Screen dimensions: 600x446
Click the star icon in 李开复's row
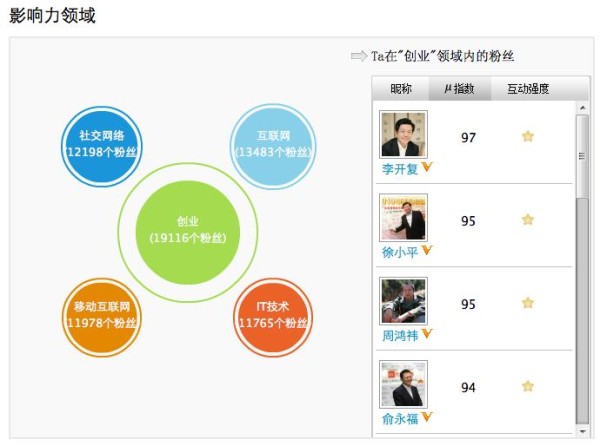click(528, 136)
